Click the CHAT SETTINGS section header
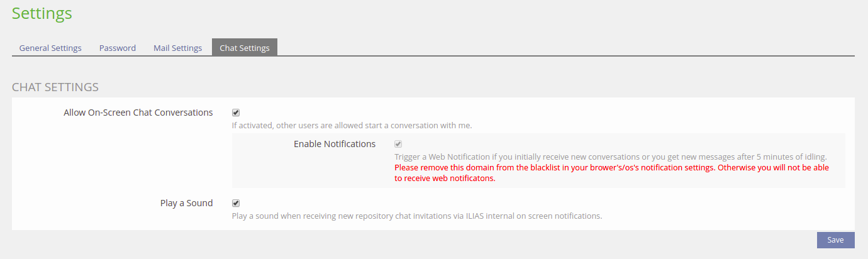This screenshot has height=259, width=868. [55, 87]
